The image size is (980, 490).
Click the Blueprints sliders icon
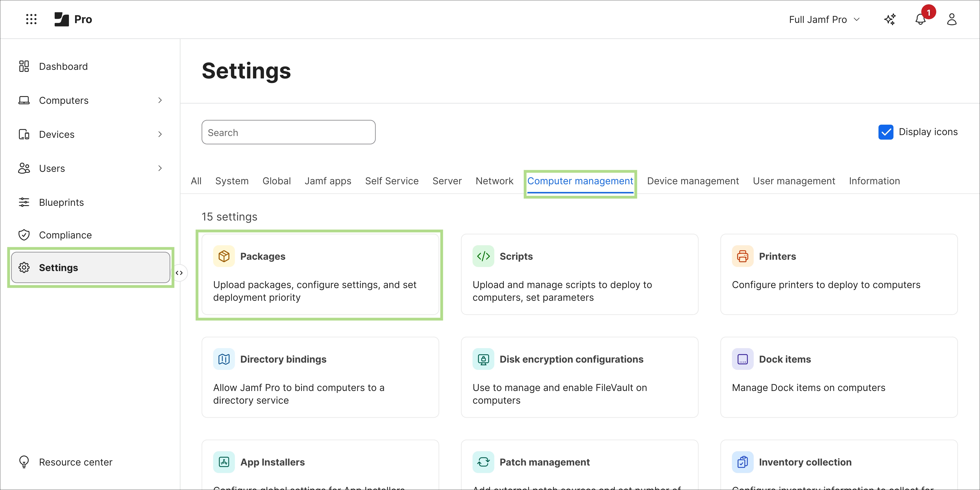(x=24, y=202)
